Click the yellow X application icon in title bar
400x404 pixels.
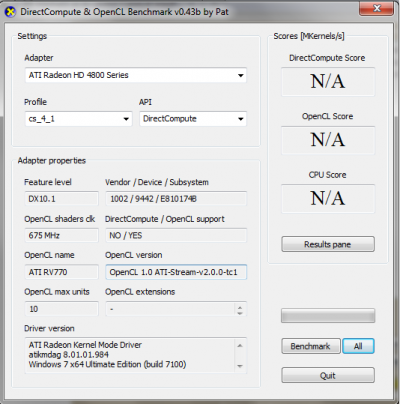(11, 12)
